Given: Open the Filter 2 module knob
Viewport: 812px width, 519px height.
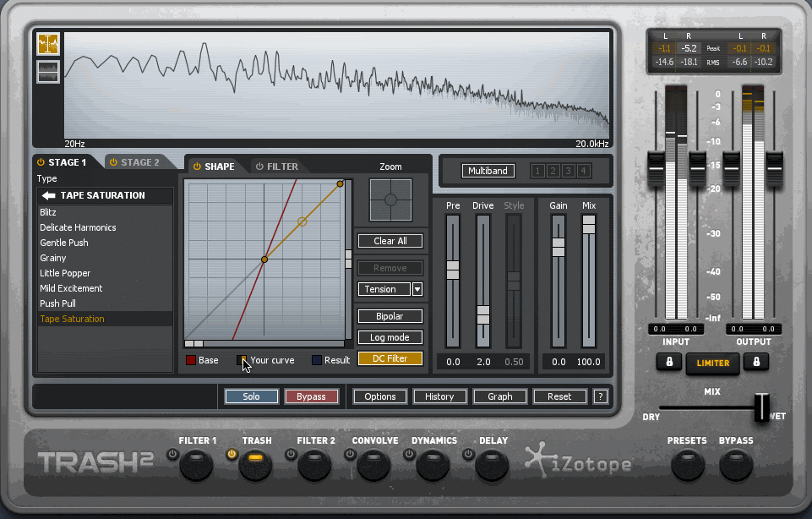Looking at the screenshot, I should click(x=314, y=465).
